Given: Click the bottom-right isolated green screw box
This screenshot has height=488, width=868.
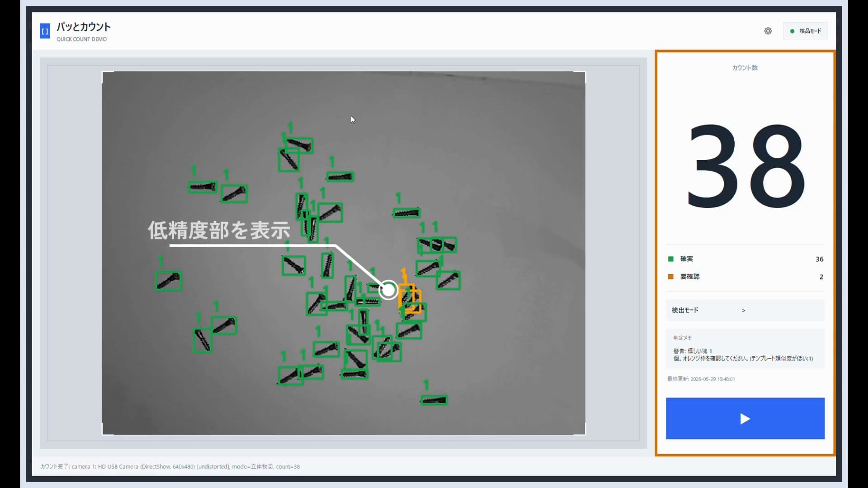Looking at the screenshot, I should coord(434,400).
